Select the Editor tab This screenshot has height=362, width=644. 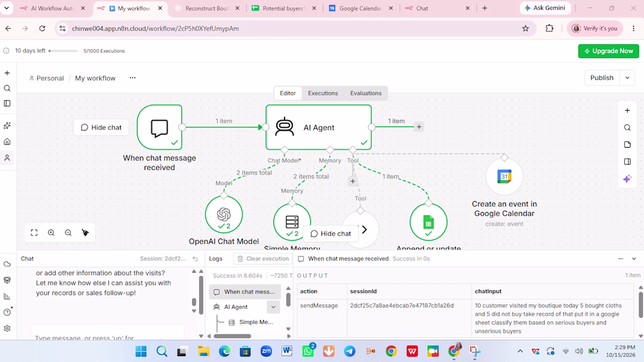[287, 93]
